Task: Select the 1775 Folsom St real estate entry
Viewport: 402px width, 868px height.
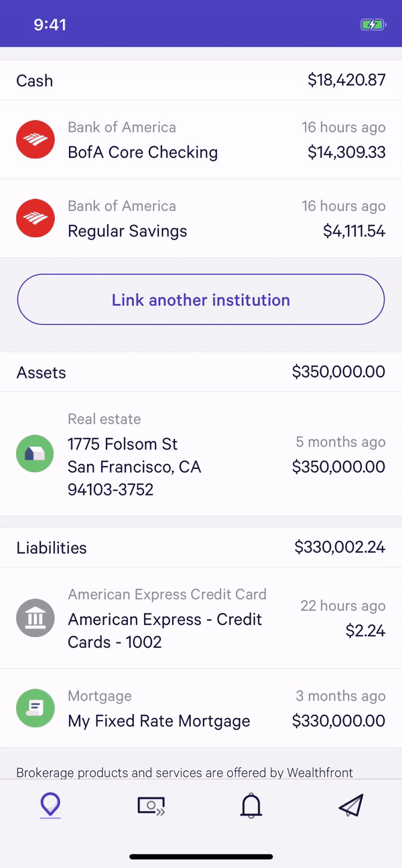Action: tap(201, 453)
